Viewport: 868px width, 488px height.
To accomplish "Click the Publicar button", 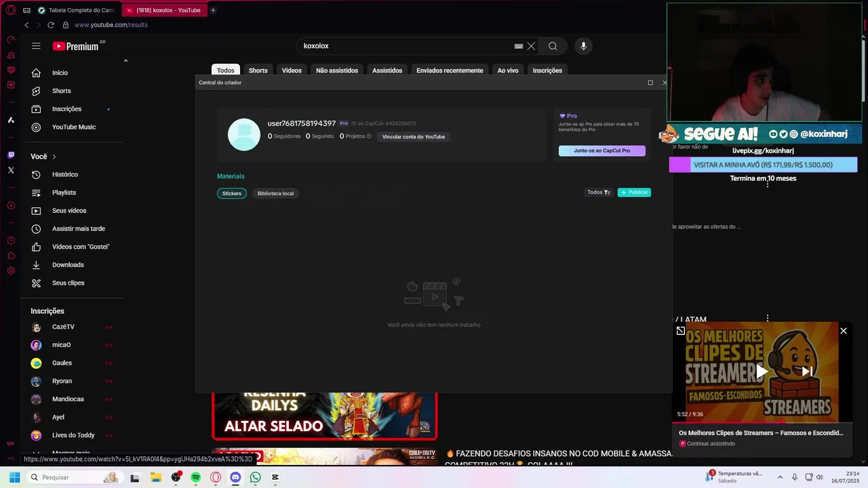I will [x=634, y=192].
